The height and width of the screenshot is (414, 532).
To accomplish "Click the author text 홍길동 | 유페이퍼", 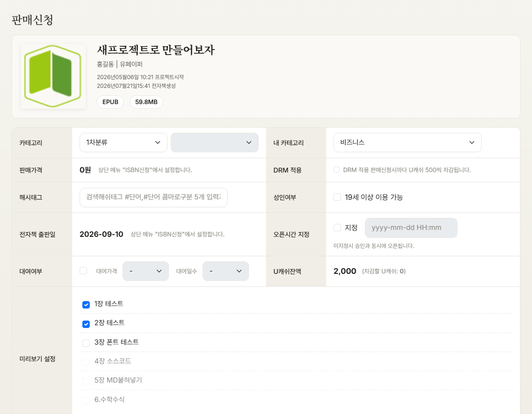I will (120, 64).
